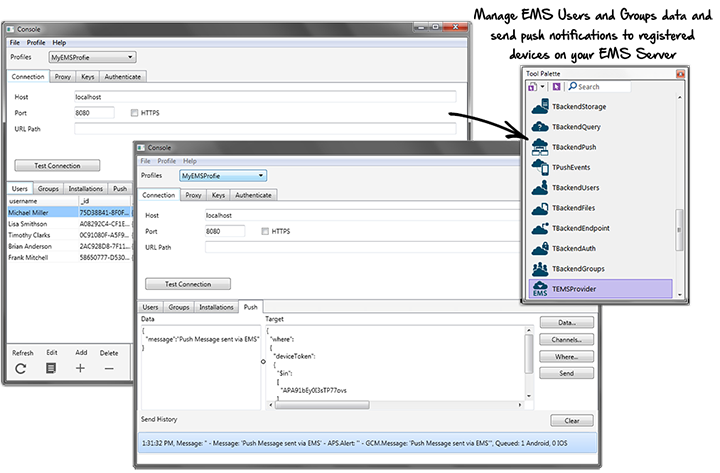Select the TBackendGroups component icon
720x473 pixels.
click(540, 269)
